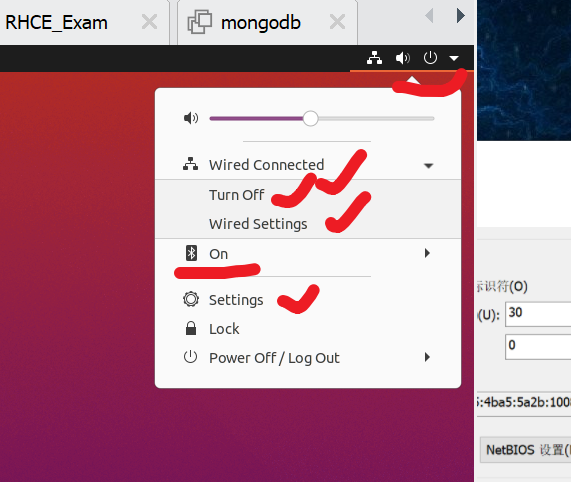Image resolution: width=571 pixels, height=482 pixels.
Task: Click the NetBIOS settings button
Action: (x=525, y=450)
